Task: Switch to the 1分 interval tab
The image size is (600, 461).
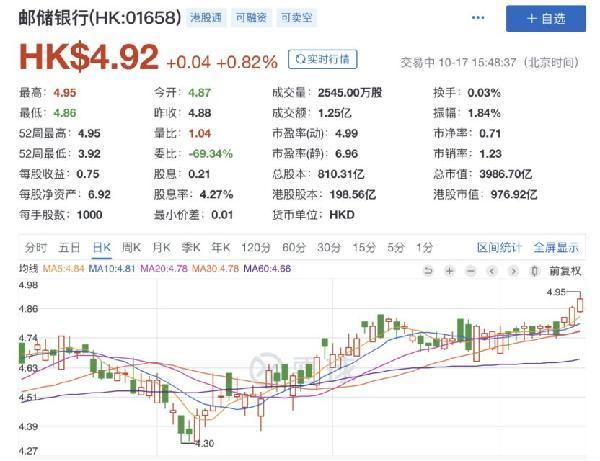Action: [x=424, y=248]
